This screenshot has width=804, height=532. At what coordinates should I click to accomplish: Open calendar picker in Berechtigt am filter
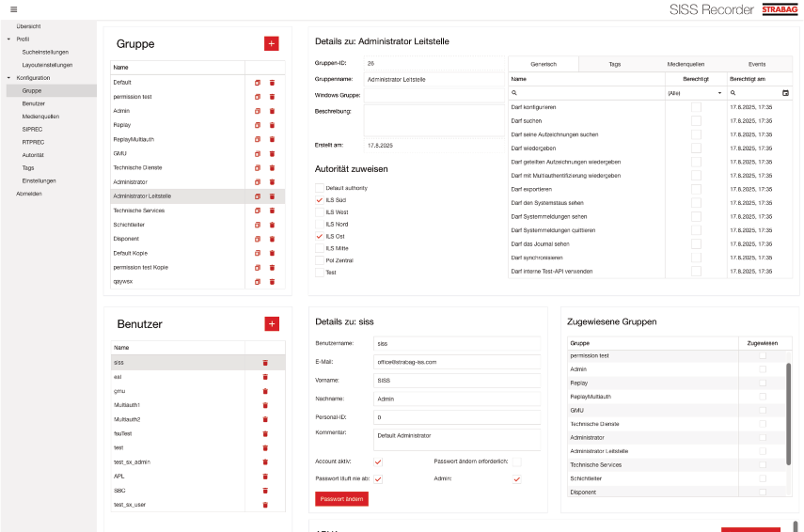point(785,93)
